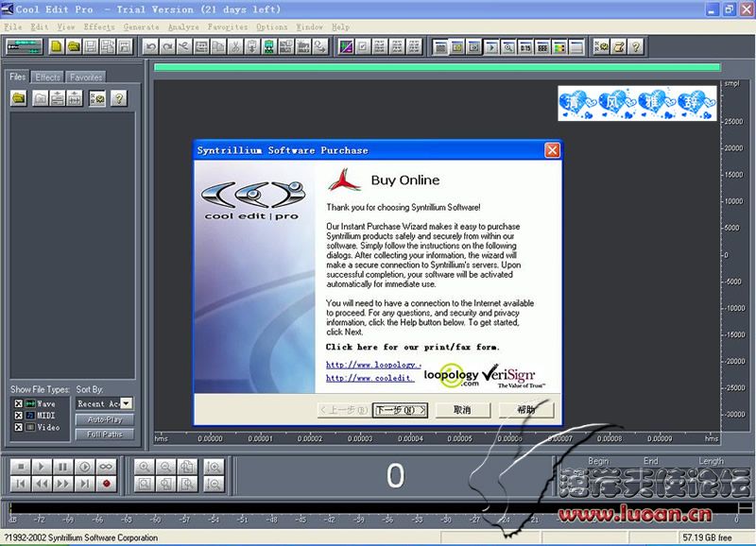Stop playback with the square Stop button
756x546 pixels.
coord(21,467)
